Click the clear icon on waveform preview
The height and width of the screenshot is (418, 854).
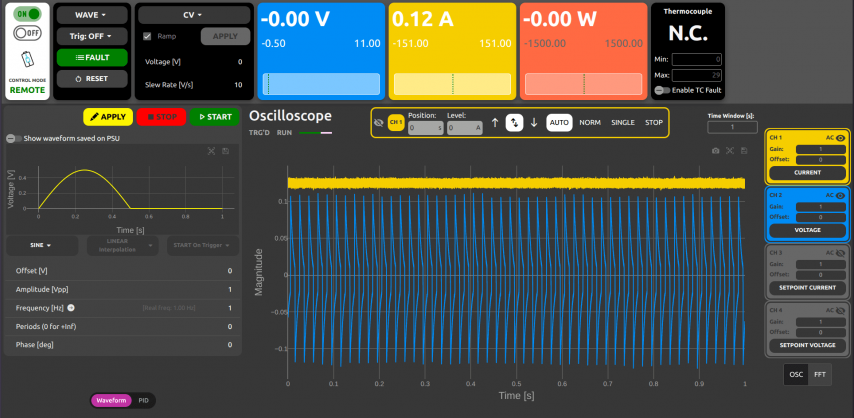(211, 151)
